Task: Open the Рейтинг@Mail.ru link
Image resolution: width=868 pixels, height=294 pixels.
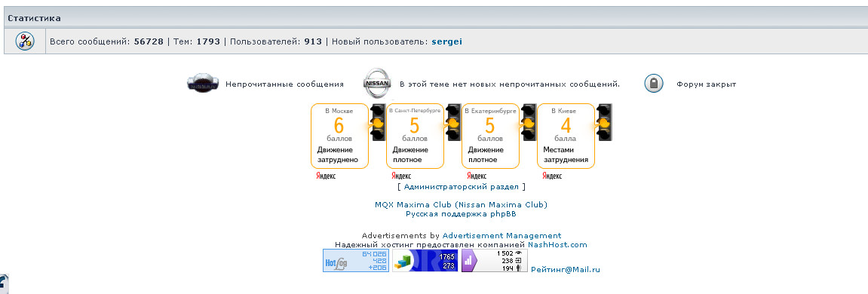Action: [565, 270]
